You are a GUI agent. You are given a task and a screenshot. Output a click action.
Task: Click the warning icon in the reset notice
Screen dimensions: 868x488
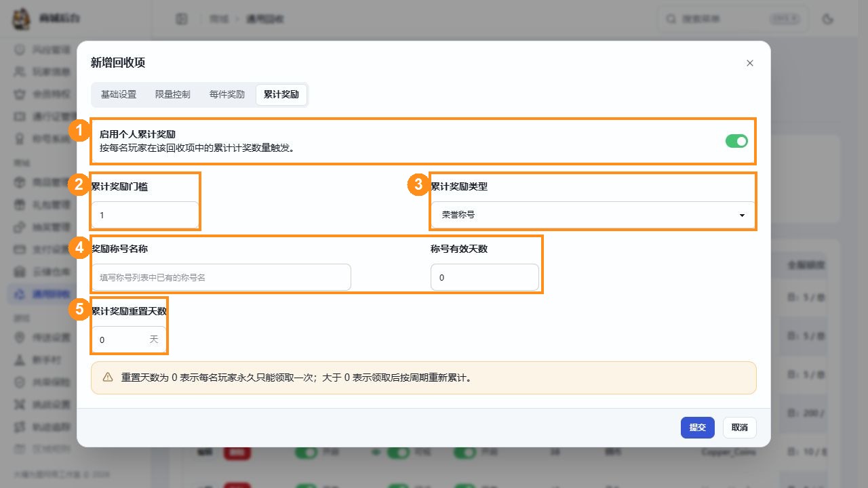[x=108, y=378]
